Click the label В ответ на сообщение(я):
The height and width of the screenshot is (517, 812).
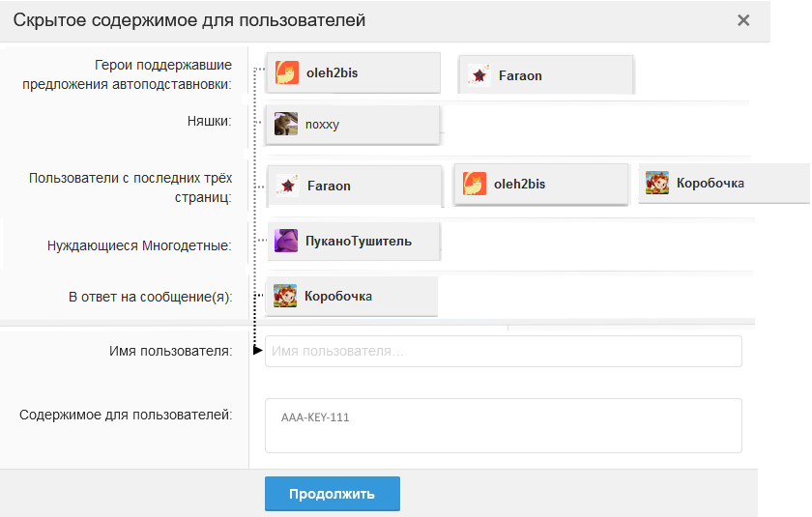pos(150,297)
